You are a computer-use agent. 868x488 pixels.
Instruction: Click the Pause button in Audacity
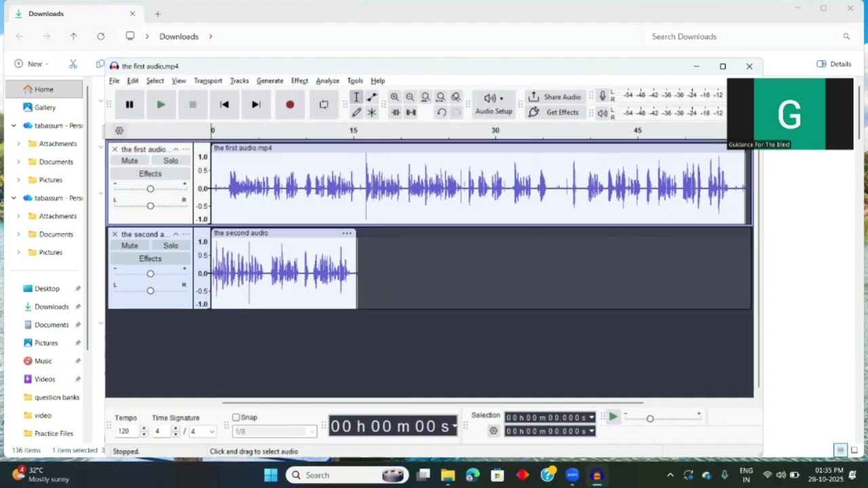pos(129,104)
